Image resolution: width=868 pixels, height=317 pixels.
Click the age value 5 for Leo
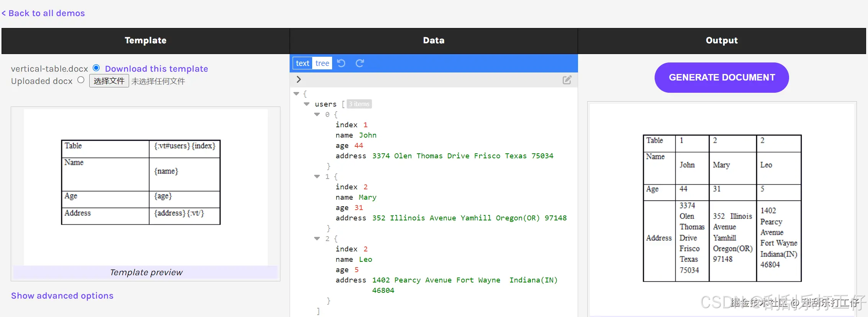point(357,269)
